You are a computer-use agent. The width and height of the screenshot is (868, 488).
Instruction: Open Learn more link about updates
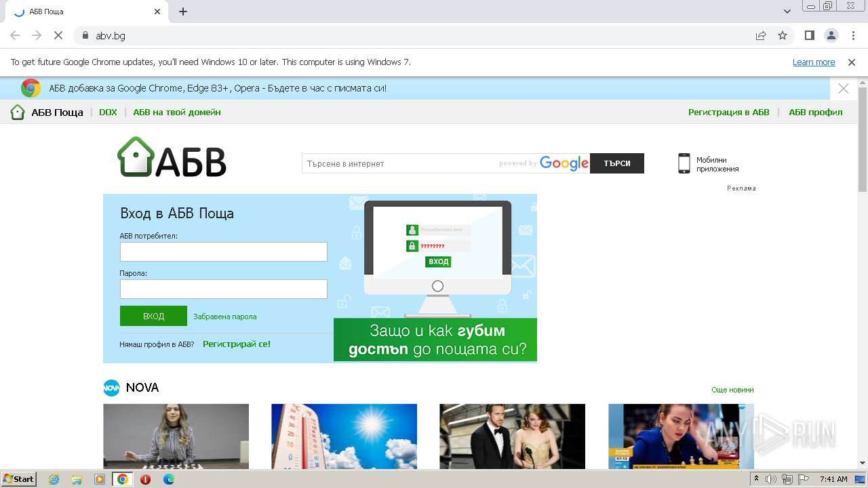point(814,62)
